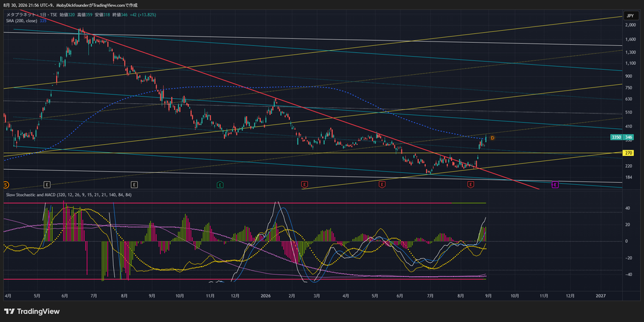The width and height of the screenshot is (644, 322).
Task: Click 1,300 on the price axis
Action: point(630,52)
